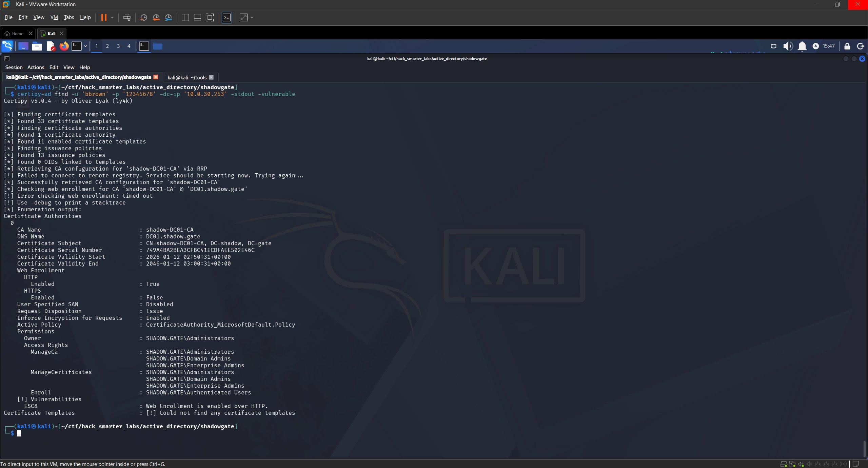Click the hard disk status icon in VMware
This screenshot has height=468, width=868.
click(x=784, y=464)
